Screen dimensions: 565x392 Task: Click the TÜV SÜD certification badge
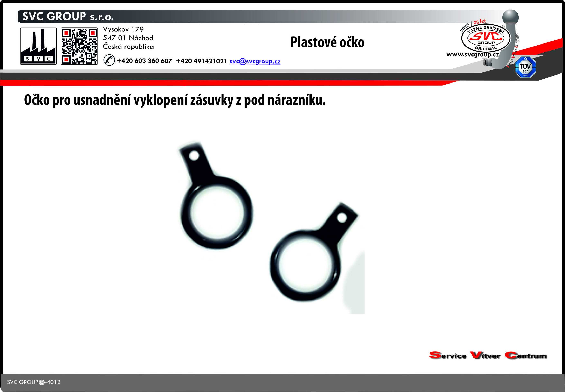(525, 67)
